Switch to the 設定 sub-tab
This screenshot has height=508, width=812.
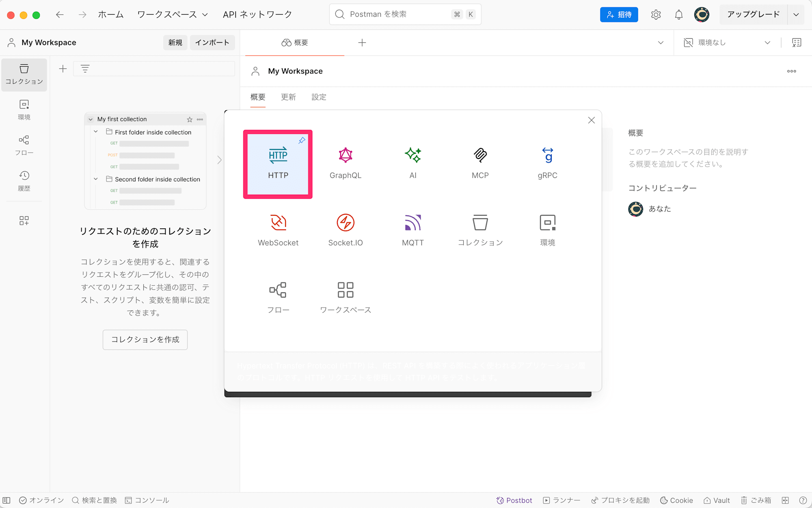click(x=319, y=97)
